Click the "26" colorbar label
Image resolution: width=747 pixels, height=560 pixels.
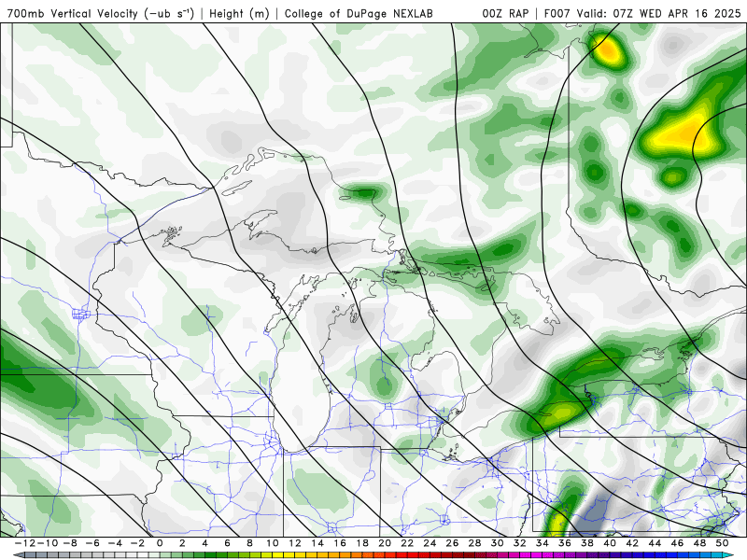pyautogui.click(x=452, y=543)
